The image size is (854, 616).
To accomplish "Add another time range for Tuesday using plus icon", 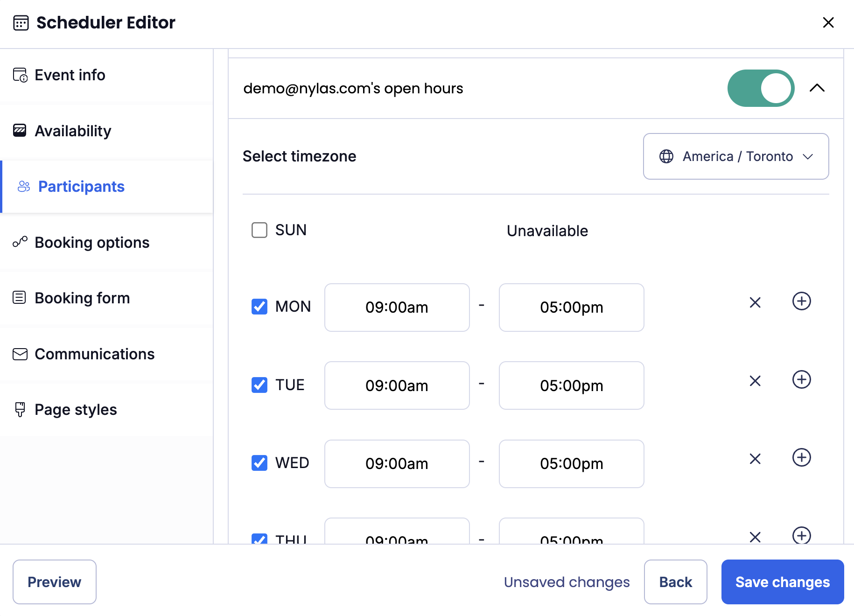I will point(801,380).
